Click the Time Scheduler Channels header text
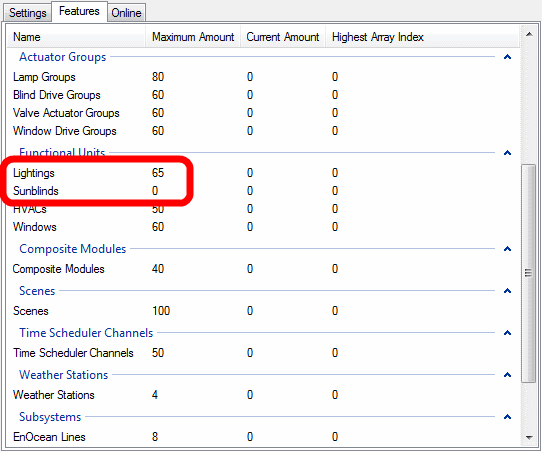The width and height of the screenshot is (542, 452). pyautogui.click(x=86, y=333)
